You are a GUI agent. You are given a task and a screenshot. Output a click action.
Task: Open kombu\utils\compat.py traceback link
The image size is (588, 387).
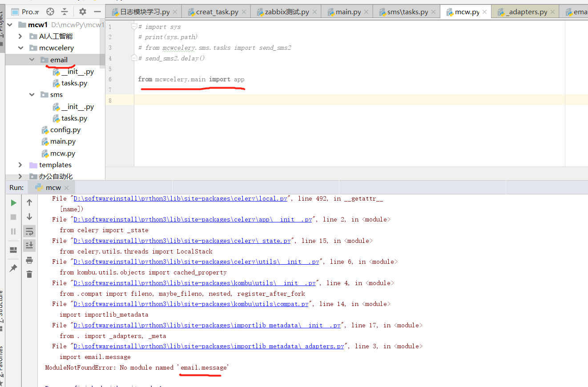[191, 304]
